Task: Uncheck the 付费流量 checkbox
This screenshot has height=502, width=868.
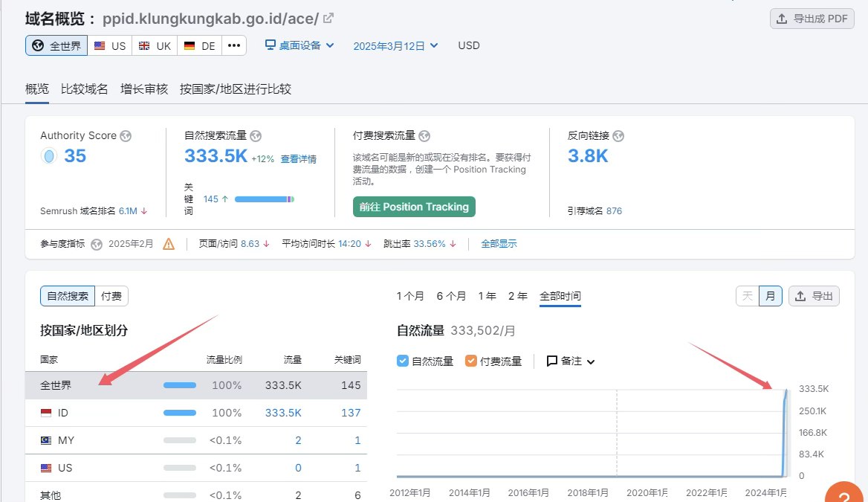Action: 471,361
